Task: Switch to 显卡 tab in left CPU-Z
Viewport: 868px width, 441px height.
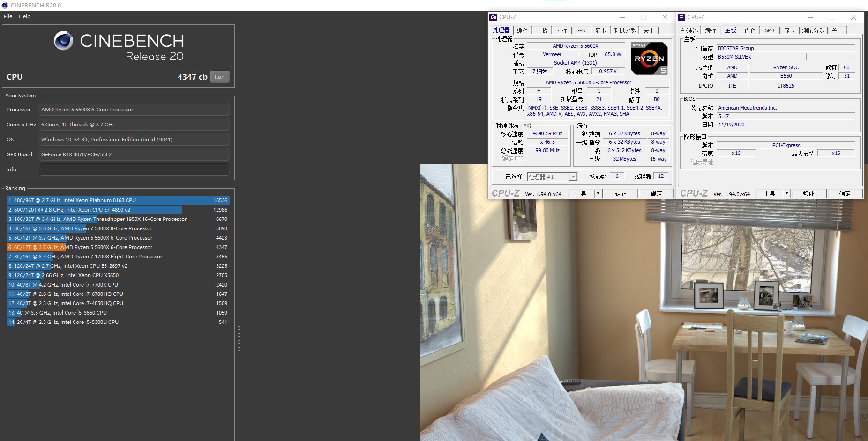Action: (601, 30)
